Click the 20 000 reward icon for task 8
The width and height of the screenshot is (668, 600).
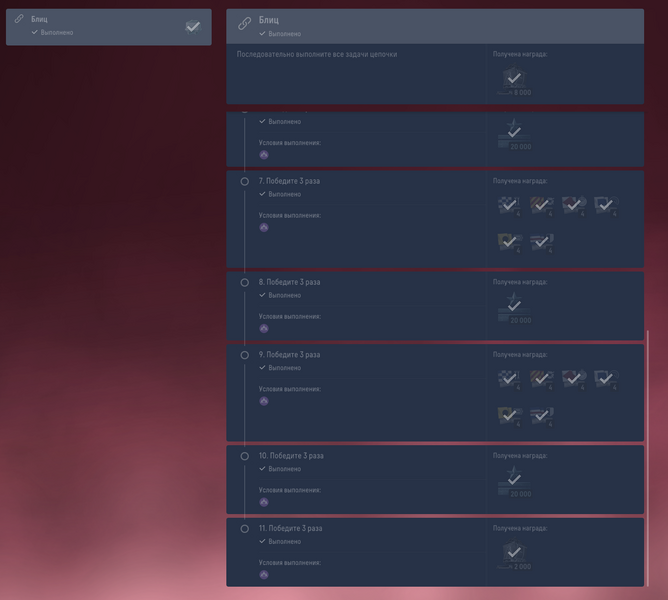[x=514, y=308]
